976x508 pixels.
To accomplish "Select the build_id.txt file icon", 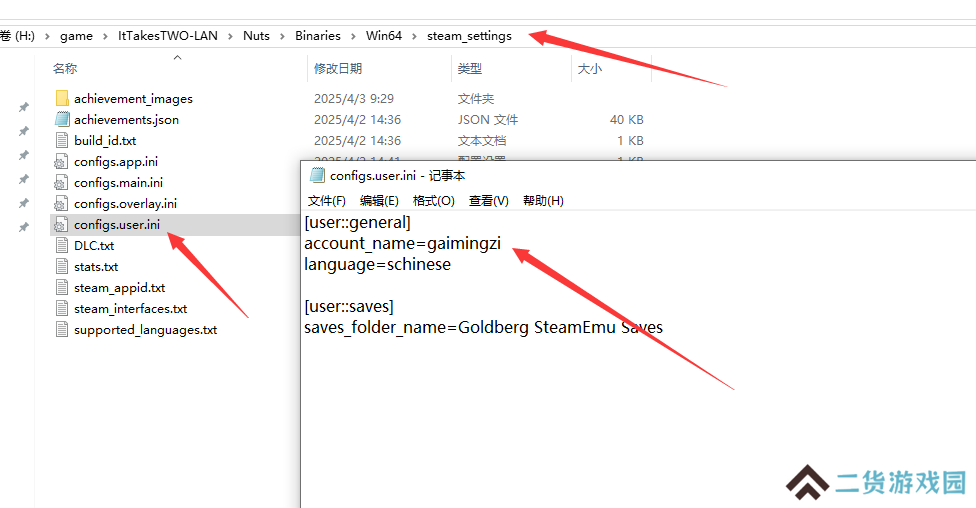I will (x=62, y=140).
